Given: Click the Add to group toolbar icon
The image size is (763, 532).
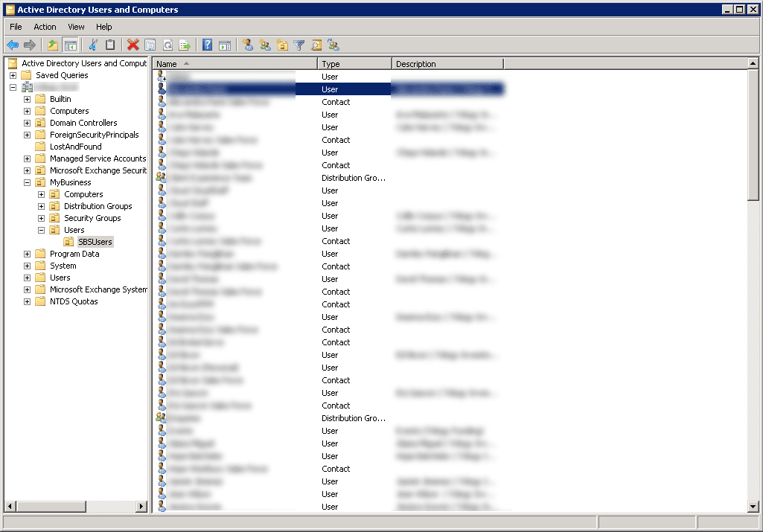Looking at the screenshot, I should (333, 45).
